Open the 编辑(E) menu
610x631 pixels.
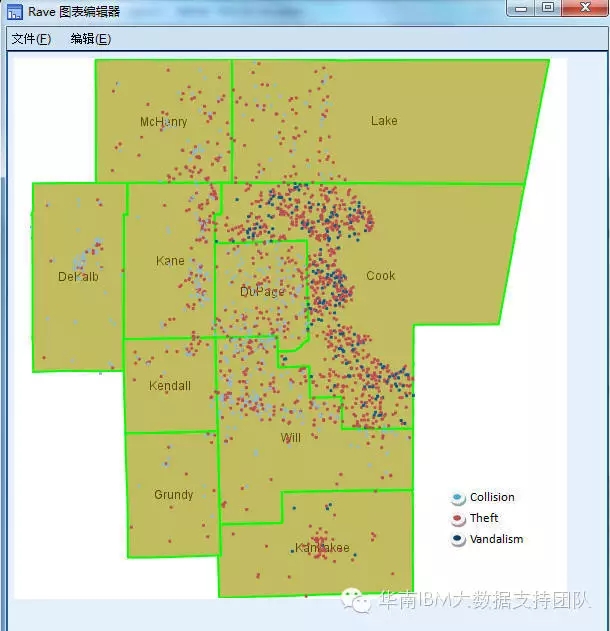(x=91, y=39)
